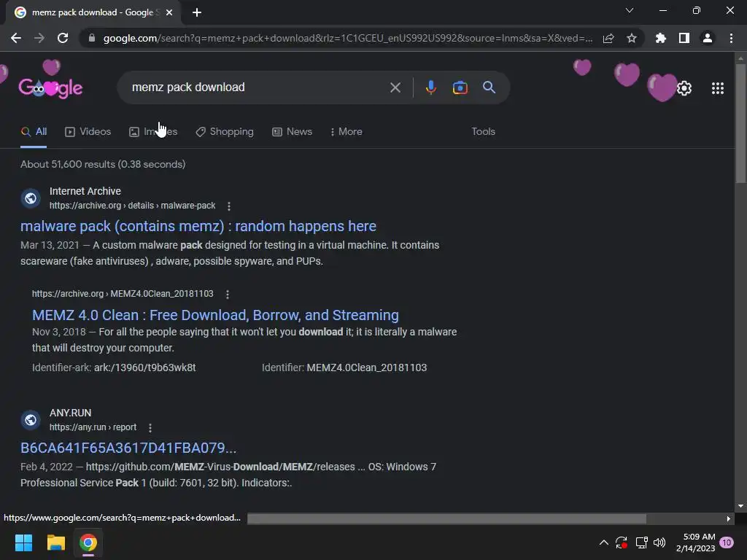Open Chrome three-dot menu

point(731,38)
